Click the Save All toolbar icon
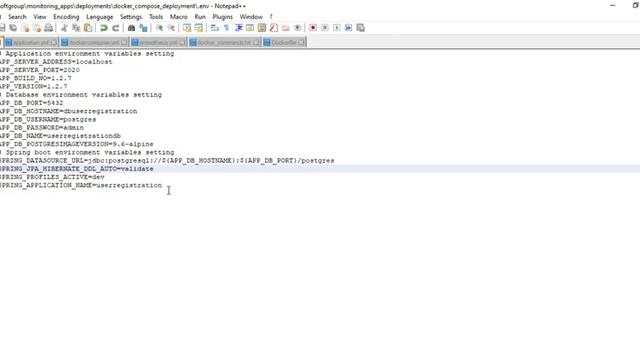This screenshot has height=360, width=640. [x=13, y=28]
